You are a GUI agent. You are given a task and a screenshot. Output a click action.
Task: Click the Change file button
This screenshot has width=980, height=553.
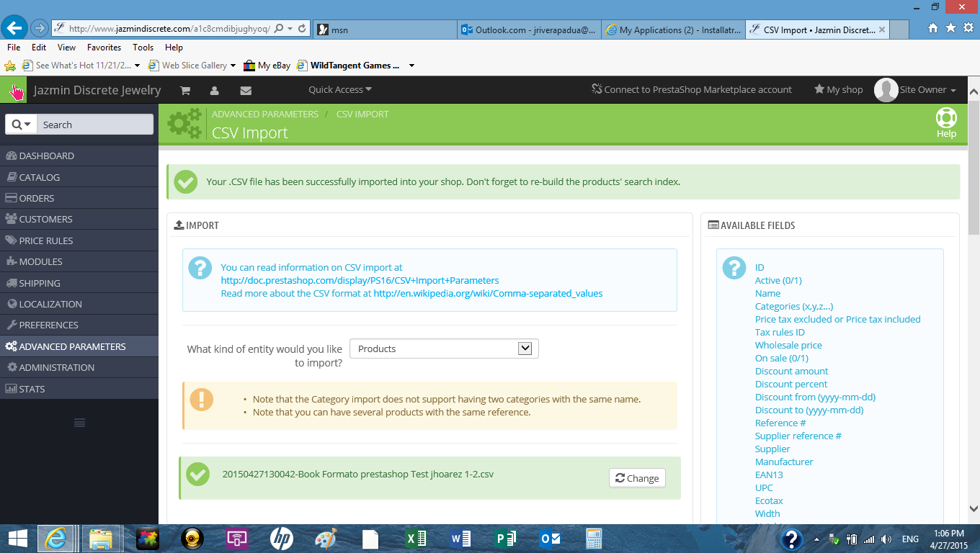(x=637, y=478)
